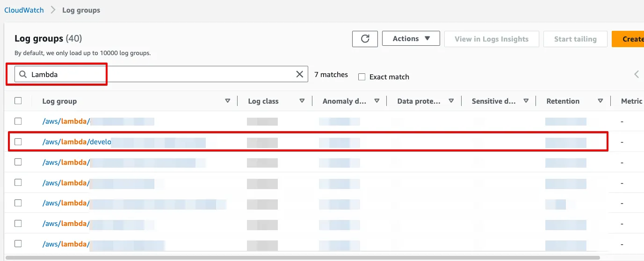Toggle the Exact match checkbox
The image size is (644, 261).
[x=362, y=77]
